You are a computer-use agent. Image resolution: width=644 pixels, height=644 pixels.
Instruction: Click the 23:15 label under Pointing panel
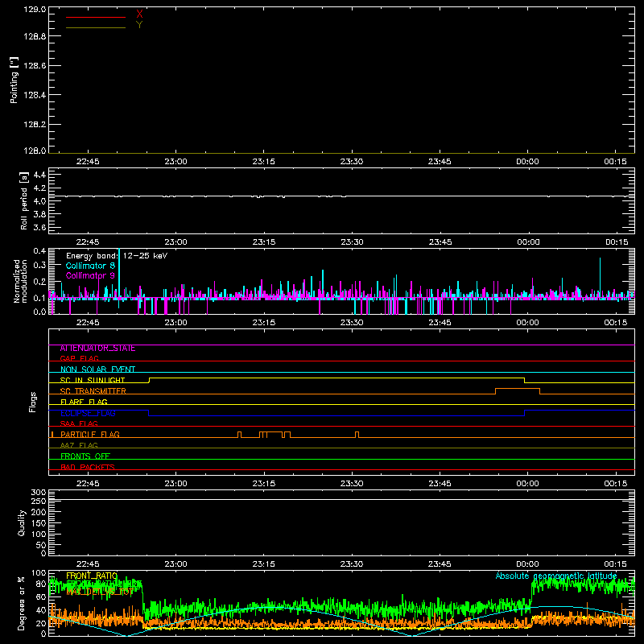pos(264,162)
